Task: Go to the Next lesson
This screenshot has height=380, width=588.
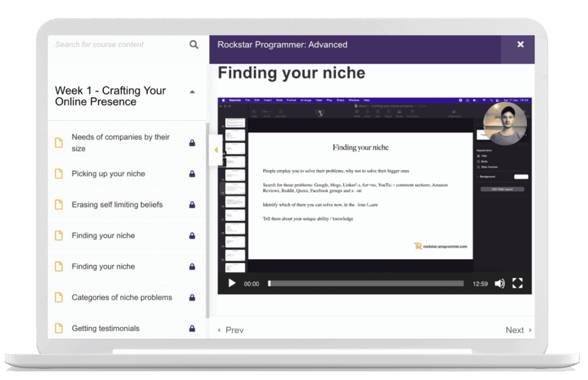Action: (518, 330)
